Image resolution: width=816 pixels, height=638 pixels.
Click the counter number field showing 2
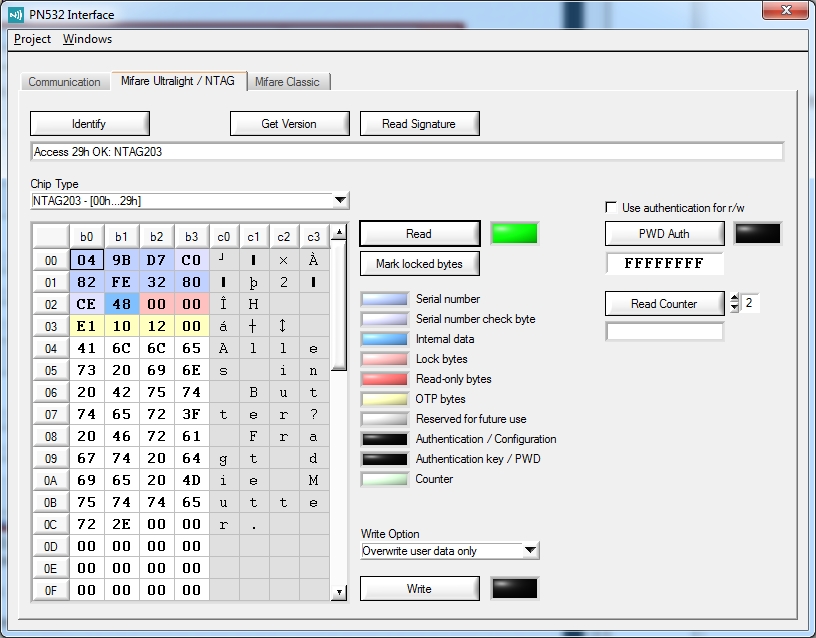coord(749,303)
